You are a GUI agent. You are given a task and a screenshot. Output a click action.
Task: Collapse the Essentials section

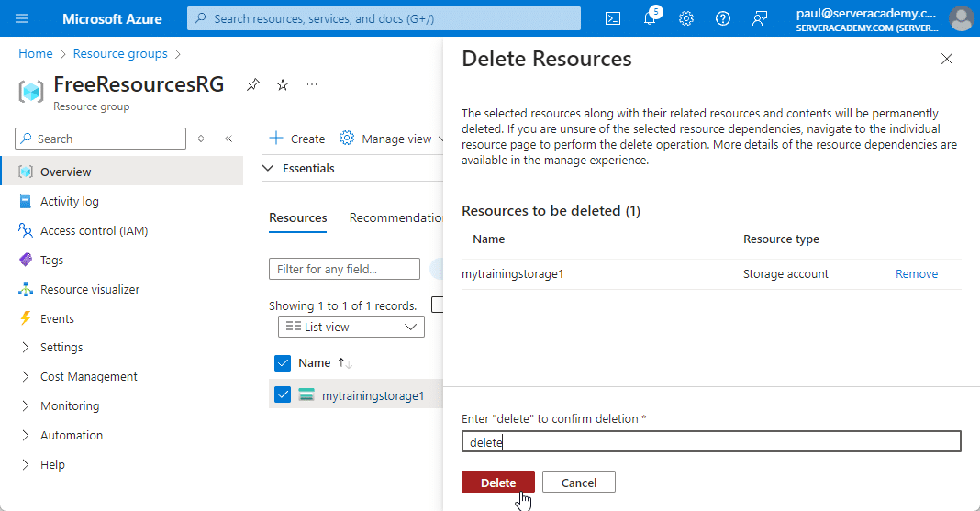[269, 168]
